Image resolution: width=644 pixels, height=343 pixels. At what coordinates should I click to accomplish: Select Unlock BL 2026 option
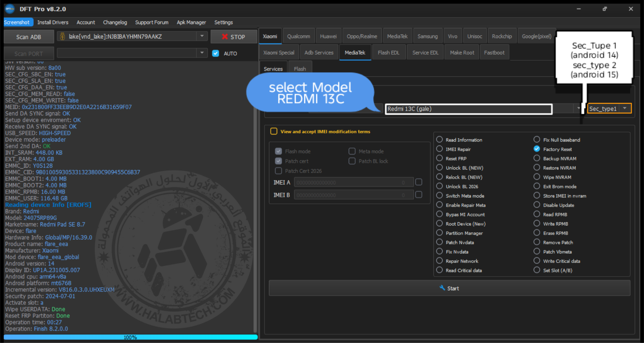(439, 186)
